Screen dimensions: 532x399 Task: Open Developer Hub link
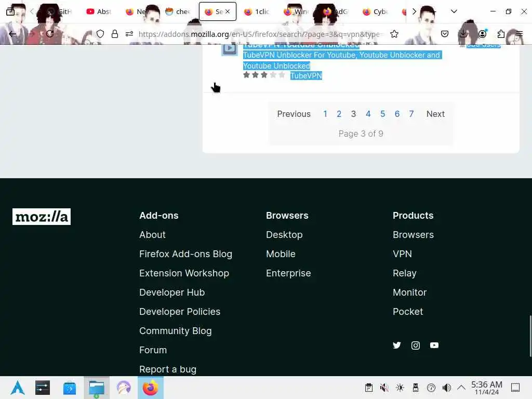pos(171,292)
